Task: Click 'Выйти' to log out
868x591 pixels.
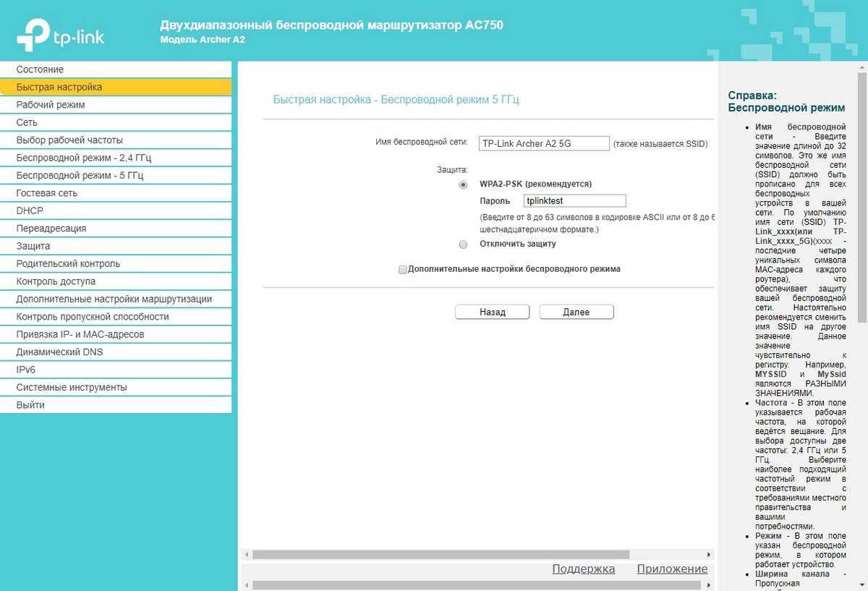Action: (x=30, y=405)
